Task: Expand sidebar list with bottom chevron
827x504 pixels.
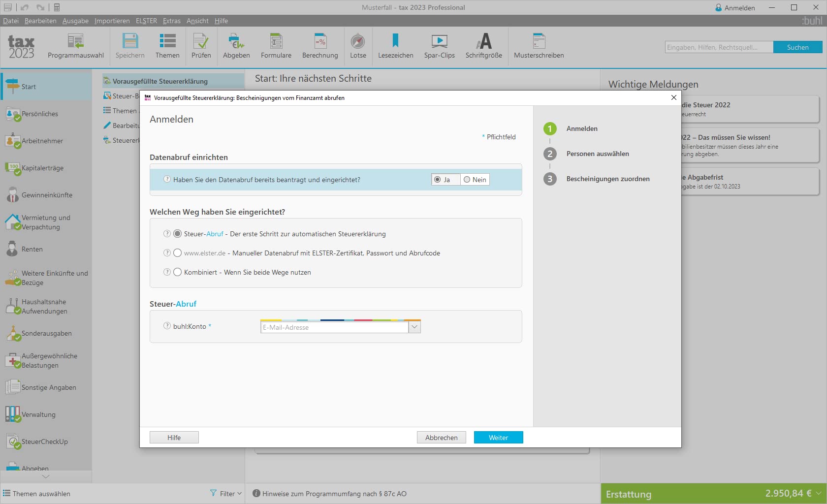Action: pyautogui.click(x=46, y=476)
